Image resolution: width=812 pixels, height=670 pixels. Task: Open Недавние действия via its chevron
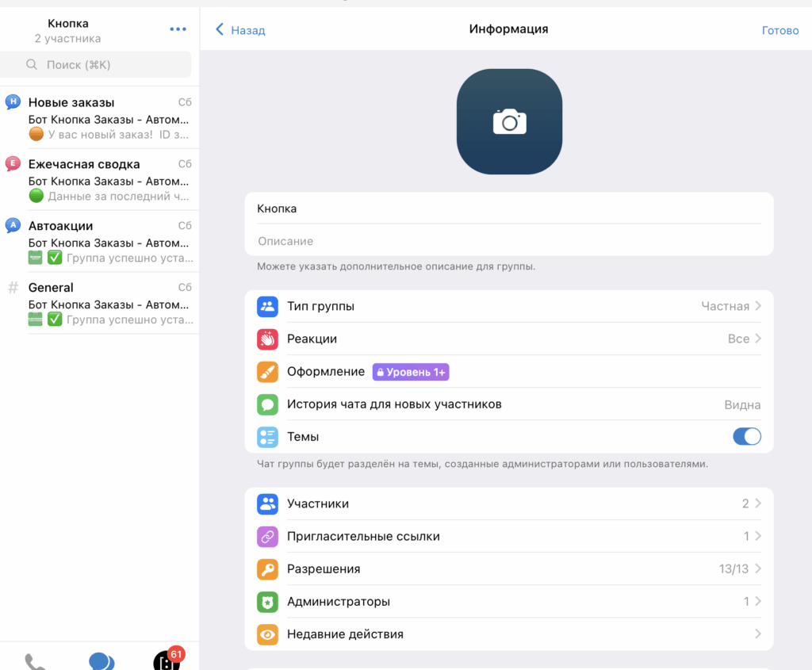[758, 634]
